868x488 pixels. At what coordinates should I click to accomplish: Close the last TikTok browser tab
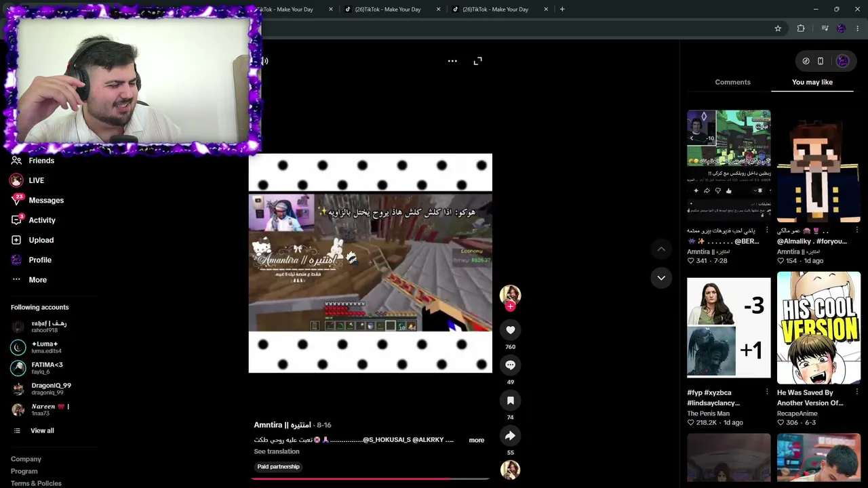pos(546,9)
